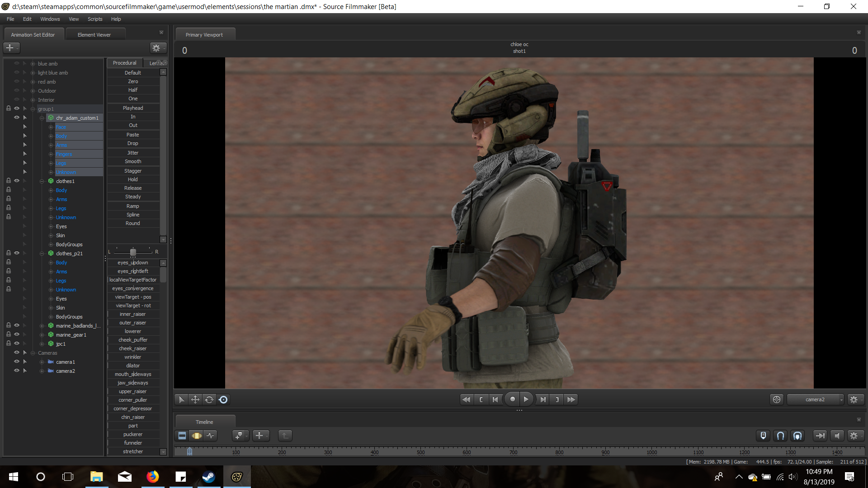This screenshot has height=488, width=868.
Task: Expand the marine_gear1 tree node
Action: pos(42,335)
